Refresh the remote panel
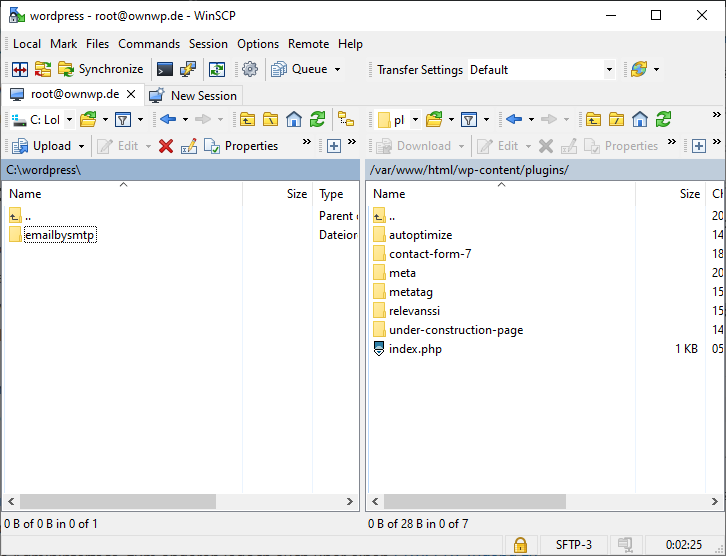This screenshot has width=726, height=556. pyautogui.click(x=663, y=119)
